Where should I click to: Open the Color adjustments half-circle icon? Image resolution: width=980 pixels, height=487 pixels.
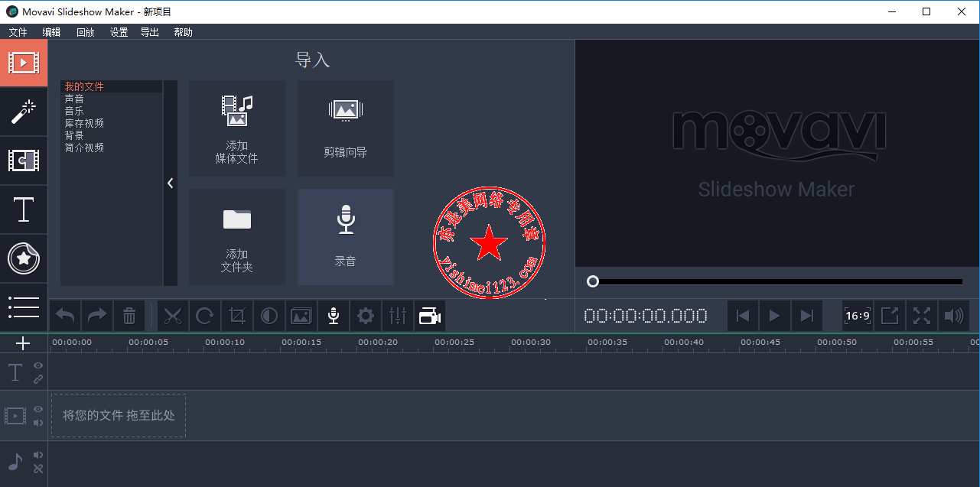pos(269,316)
